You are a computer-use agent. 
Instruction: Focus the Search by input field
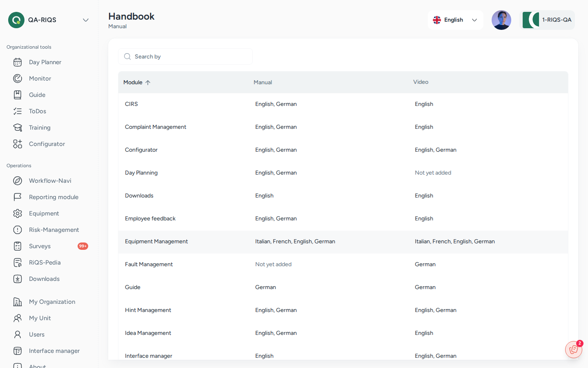185,56
